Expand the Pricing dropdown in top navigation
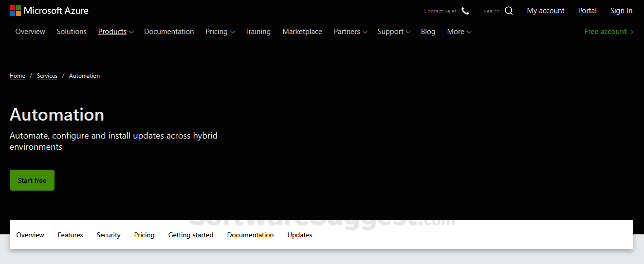Viewport: 644px width, 264px height. [x=220, y=32]
